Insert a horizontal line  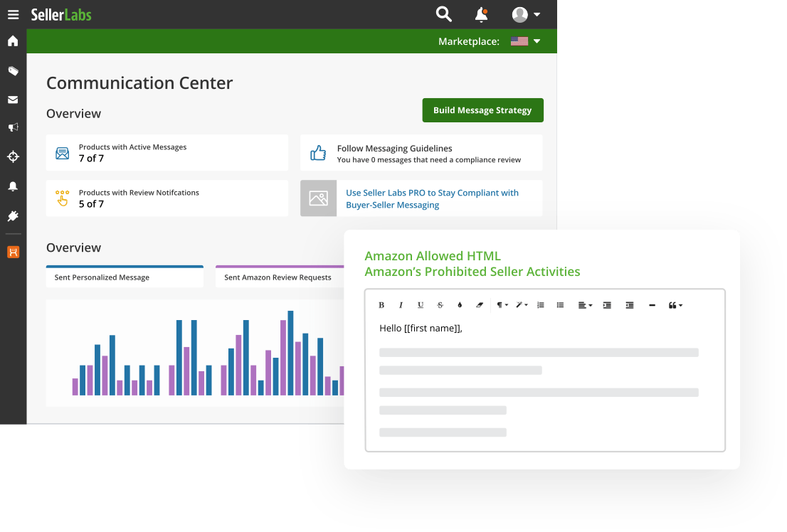[652, 305]
